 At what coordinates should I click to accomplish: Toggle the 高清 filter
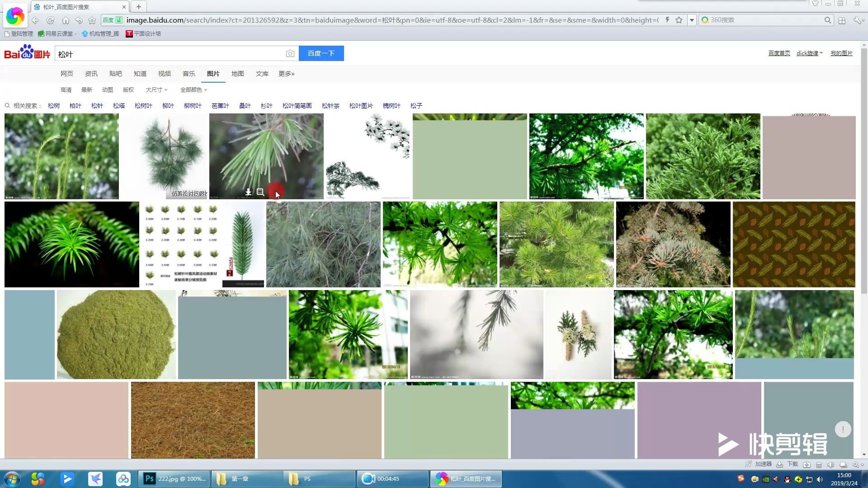tap(66, 90)
